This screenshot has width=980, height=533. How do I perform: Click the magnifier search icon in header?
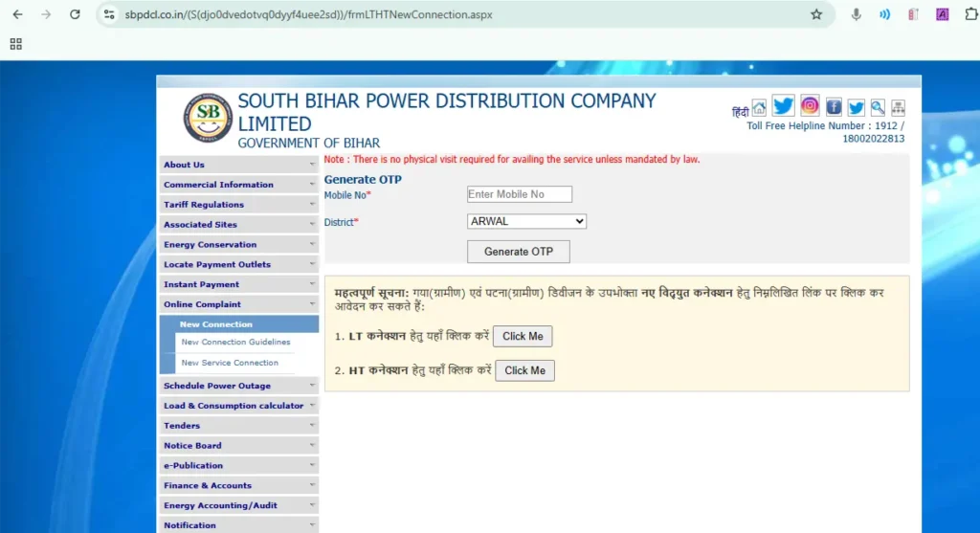878,108
